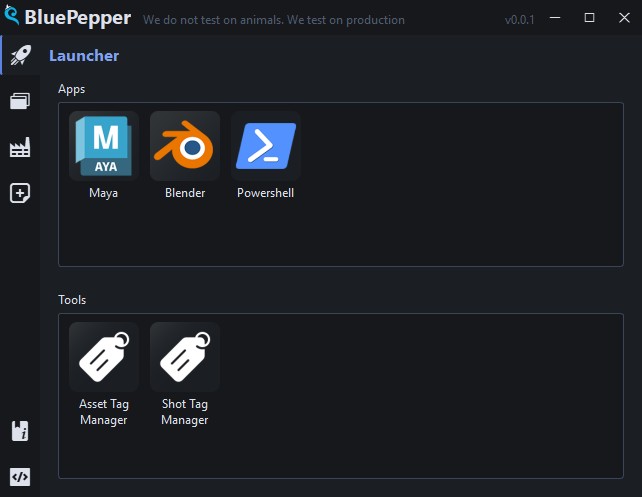
Task: Click the Asset Tag Manager label
Action: [104, 412]
